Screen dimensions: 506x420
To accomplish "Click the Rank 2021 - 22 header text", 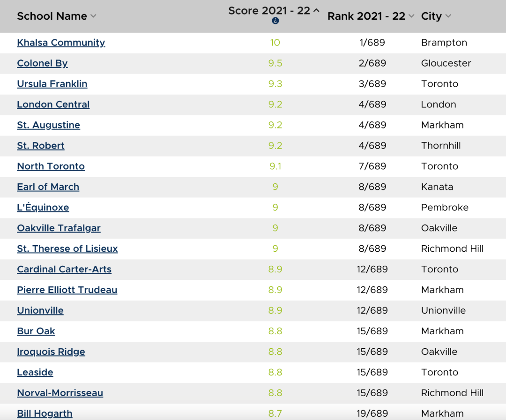I will coord(366,16).
